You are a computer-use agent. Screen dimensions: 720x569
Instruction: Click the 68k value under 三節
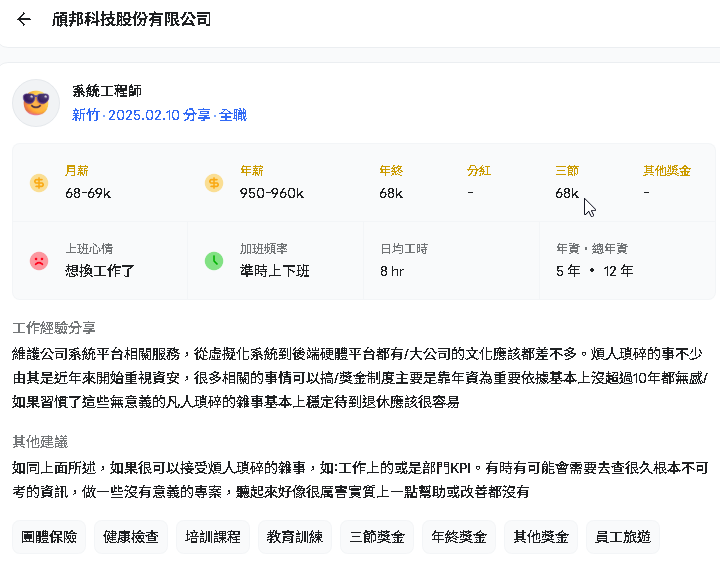tap(567, 193)
